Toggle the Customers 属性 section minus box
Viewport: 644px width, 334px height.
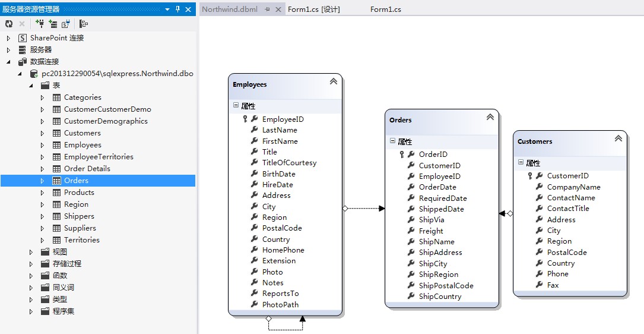tap(521, 162)
